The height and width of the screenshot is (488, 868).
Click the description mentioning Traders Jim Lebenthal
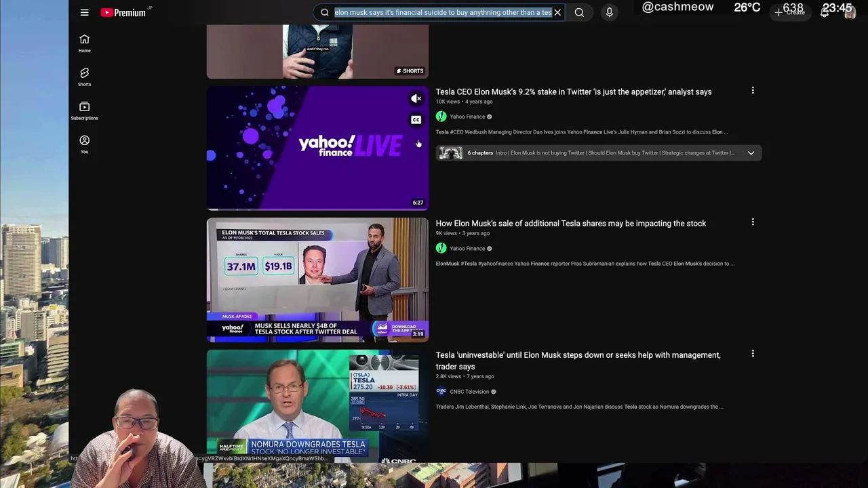coord(579,407)
